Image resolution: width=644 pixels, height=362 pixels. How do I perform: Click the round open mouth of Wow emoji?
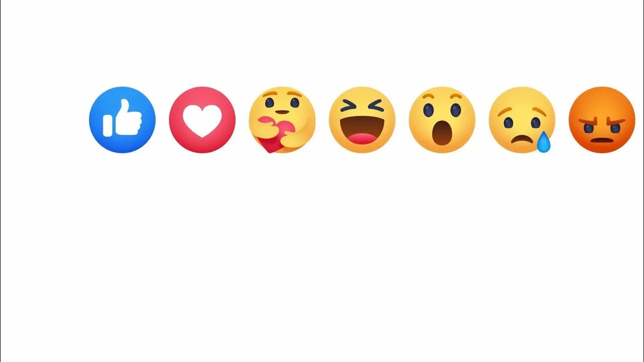(x=442, y=133)
